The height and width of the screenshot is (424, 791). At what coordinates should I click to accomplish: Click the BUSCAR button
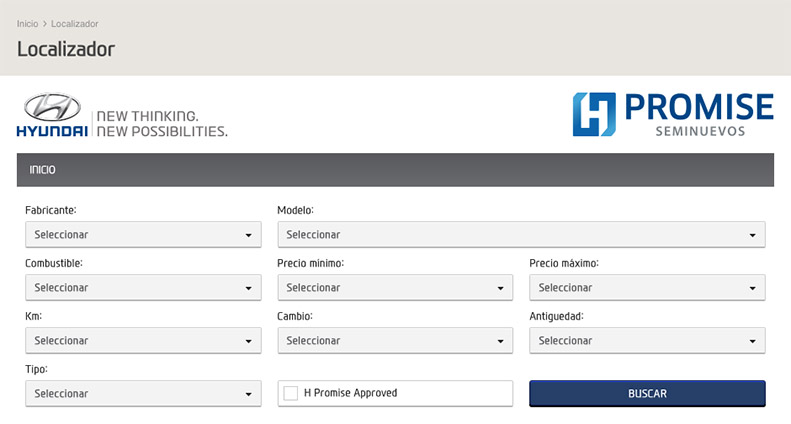point(647,393)
